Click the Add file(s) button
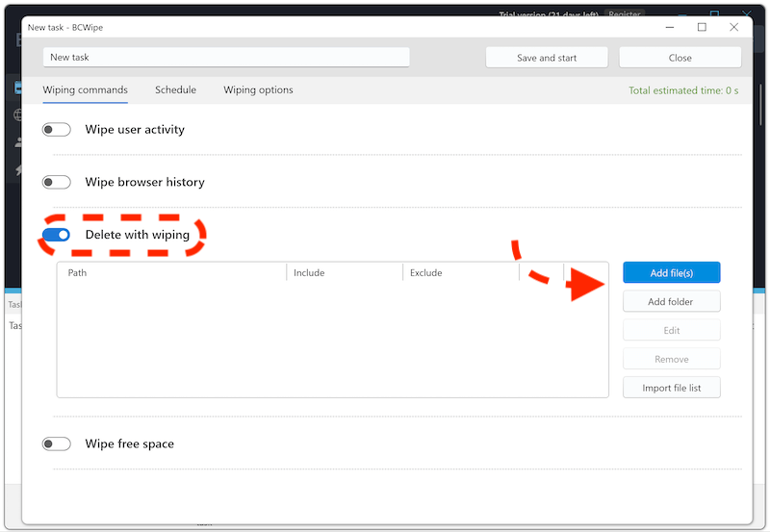This screenshot has width=770, height=532. point(671,273)
